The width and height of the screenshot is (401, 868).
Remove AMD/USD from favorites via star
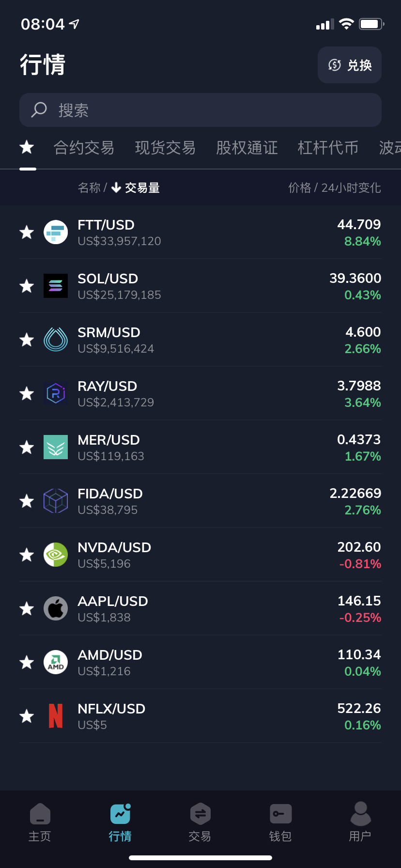coord(27,662)
